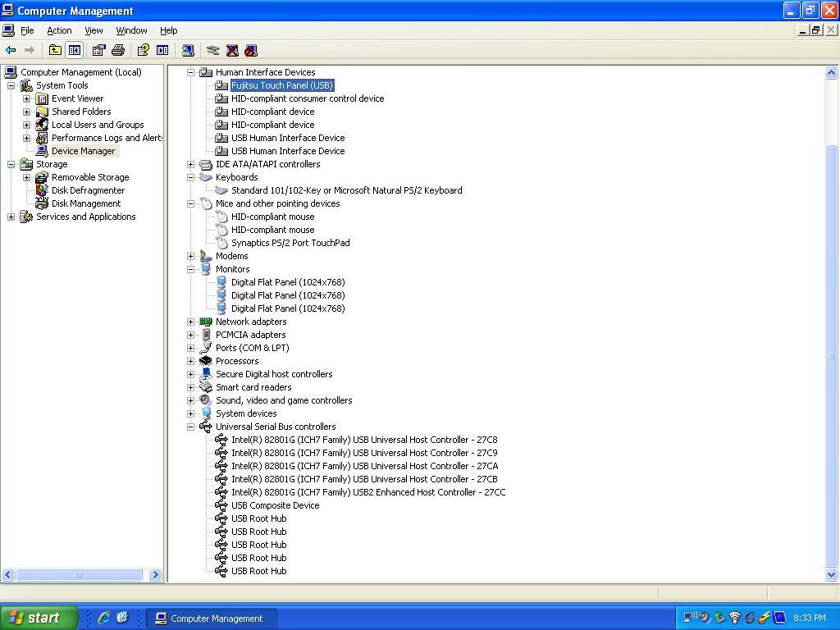Click the Uninstall device toolbar icon
The width and height of the screenshot is (840, 630).
coord(232,50)
